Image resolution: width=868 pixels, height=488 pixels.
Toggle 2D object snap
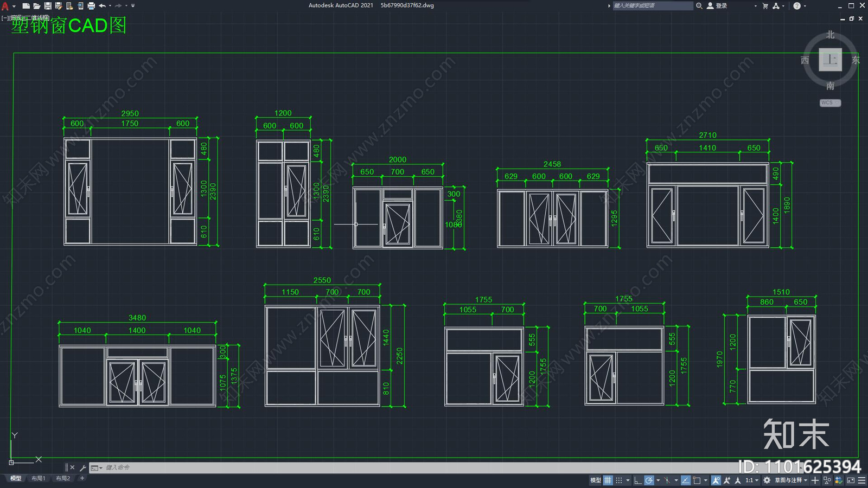pyautogui.click(x=697, y=480)
